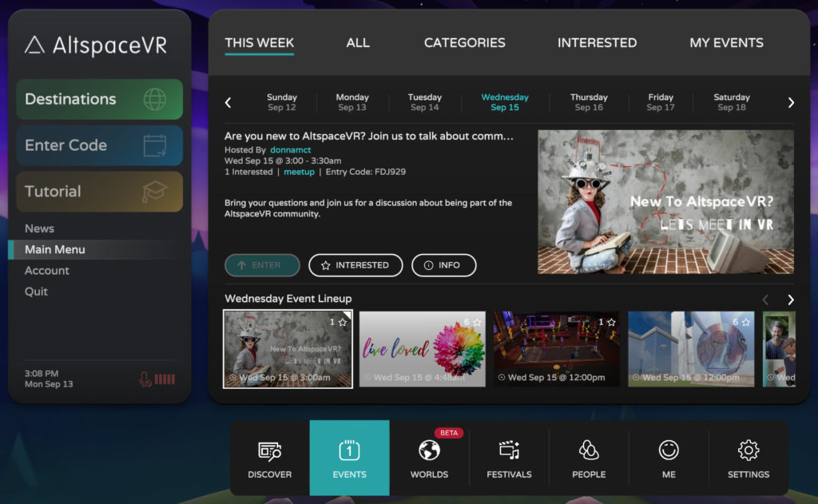The height and width of the screenshot is (504, 818).
Task: Click the Entry Code FDJ929 text
Action: tap(366, 172)
